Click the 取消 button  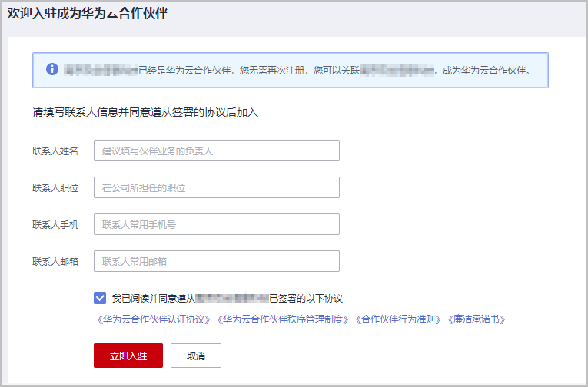tap(196, 356)
